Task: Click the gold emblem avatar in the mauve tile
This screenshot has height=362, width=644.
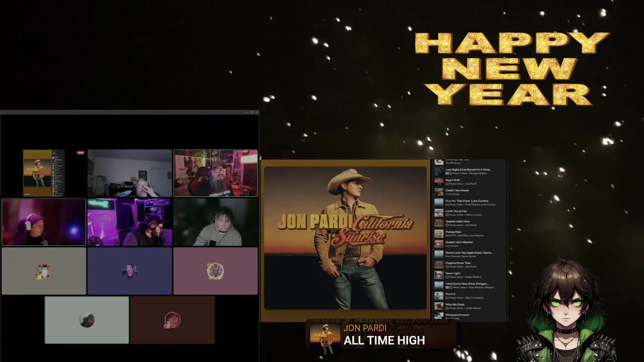Action: pyautogui.click(x=215, y=271)
